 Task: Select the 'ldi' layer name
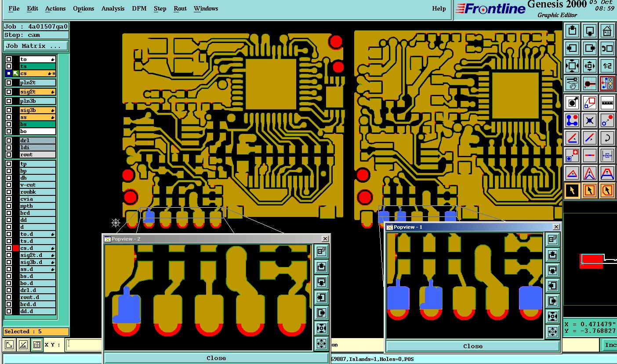point(37,148)
